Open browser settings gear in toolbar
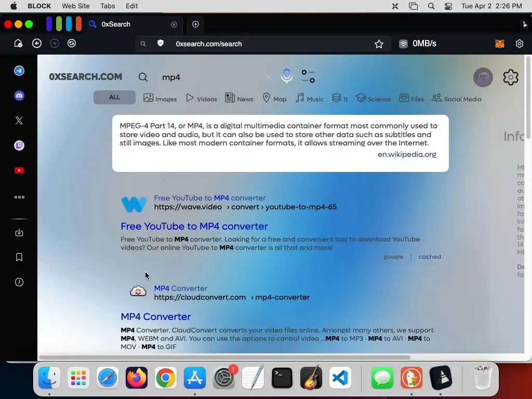This screenshot has width=532, height=399. coord(520,44)
